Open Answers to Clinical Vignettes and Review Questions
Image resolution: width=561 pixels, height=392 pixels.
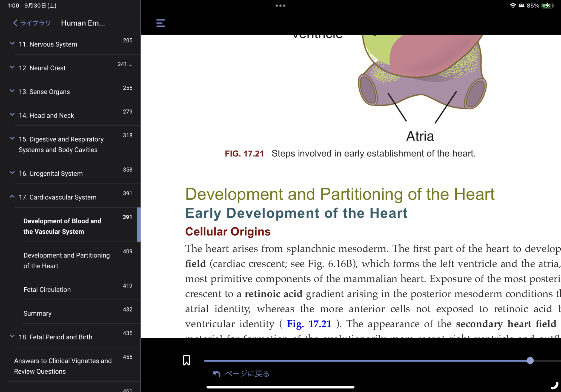(63, 366)
